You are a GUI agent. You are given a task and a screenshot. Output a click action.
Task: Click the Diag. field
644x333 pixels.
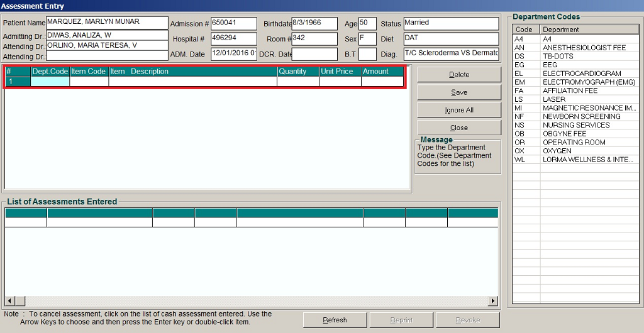point(450,54)
